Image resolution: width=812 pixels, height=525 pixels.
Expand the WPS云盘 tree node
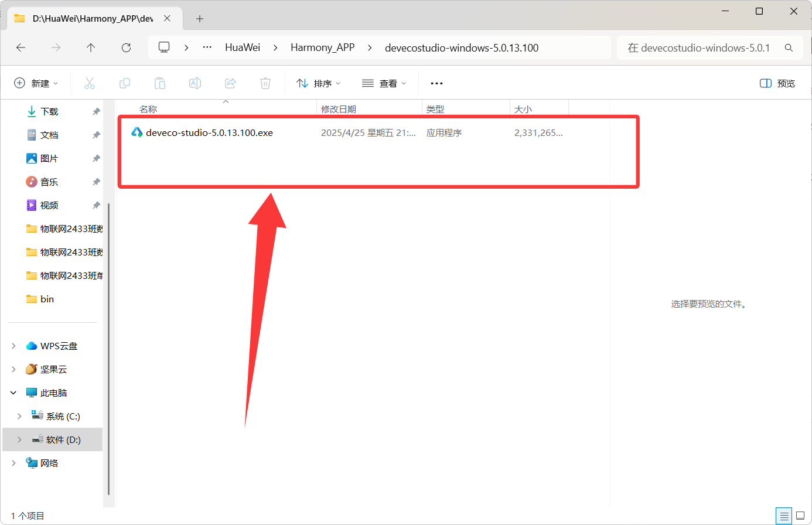(13, 346)
